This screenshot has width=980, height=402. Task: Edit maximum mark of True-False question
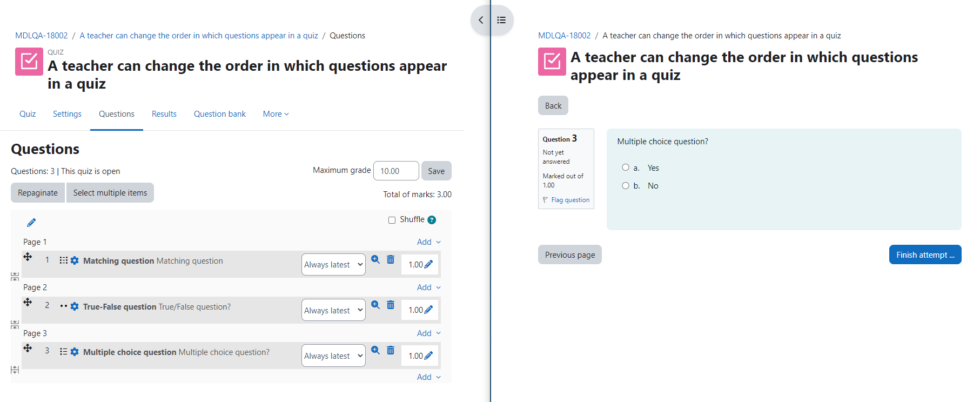coord(429,310)
